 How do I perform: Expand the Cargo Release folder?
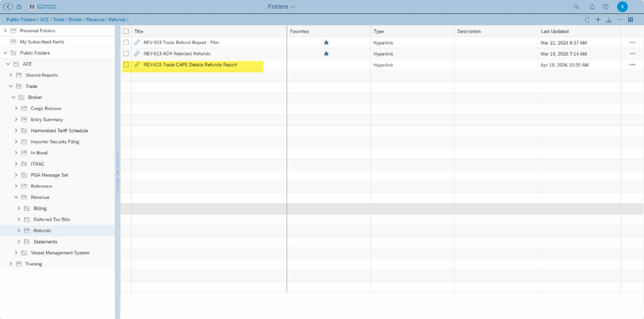click(16, 108)
